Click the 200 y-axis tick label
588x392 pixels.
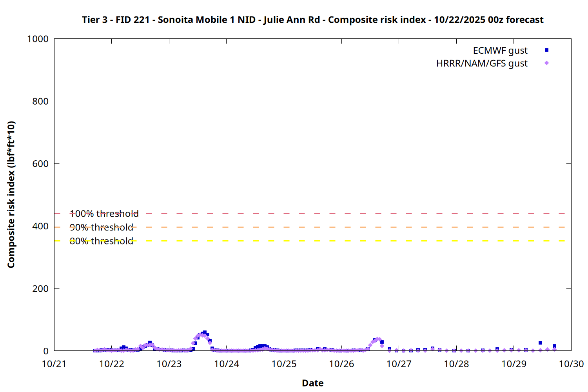point(40,289)
